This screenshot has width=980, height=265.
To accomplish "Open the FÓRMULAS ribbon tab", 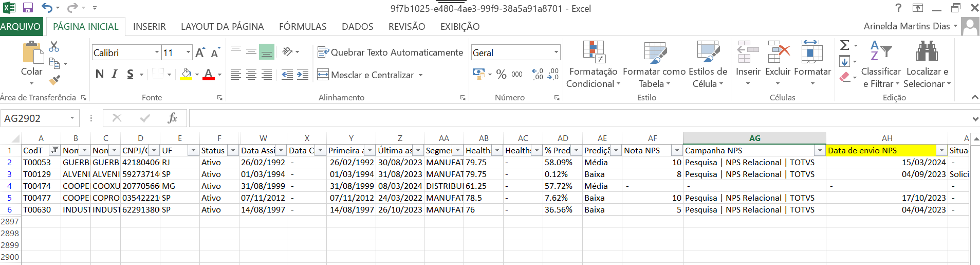I will click(303, 27).
